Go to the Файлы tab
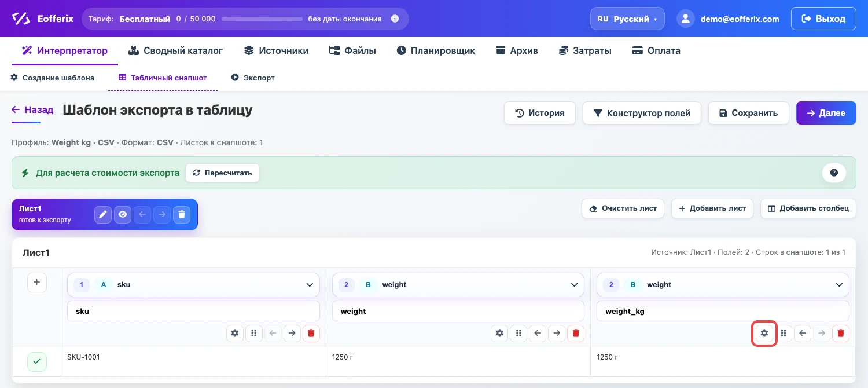 (x=352, y=50)
